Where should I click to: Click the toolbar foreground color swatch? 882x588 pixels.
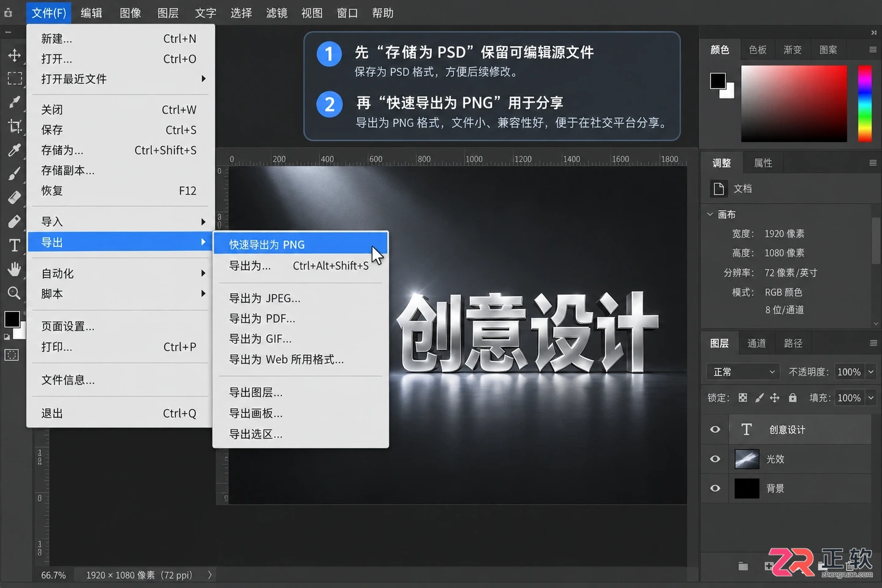(x=12, y=319)
